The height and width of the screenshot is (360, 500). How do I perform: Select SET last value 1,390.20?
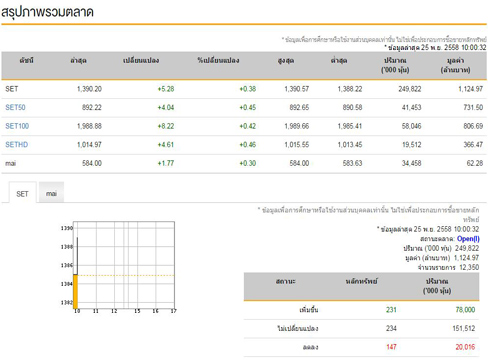pos(89,89)
